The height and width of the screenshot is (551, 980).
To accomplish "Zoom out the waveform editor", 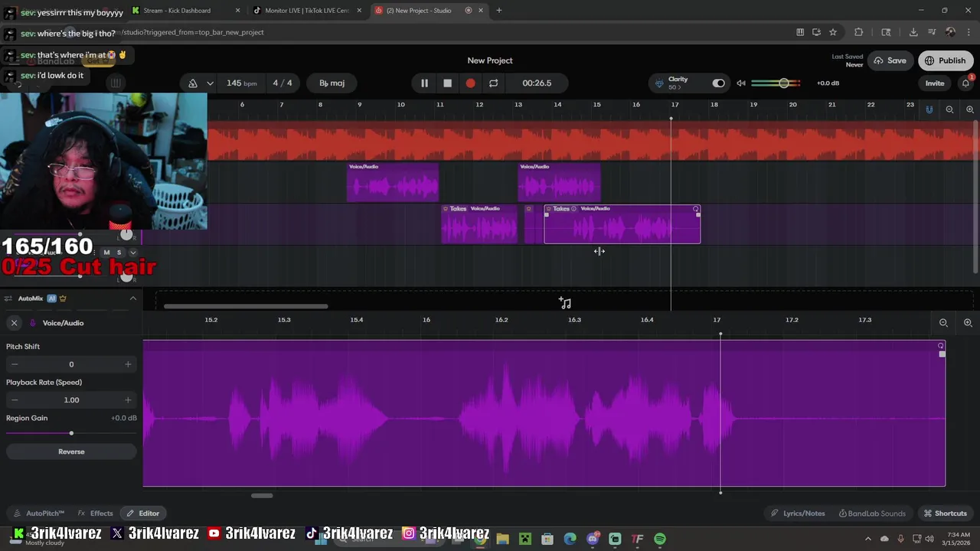I will (x=943, y=323).
